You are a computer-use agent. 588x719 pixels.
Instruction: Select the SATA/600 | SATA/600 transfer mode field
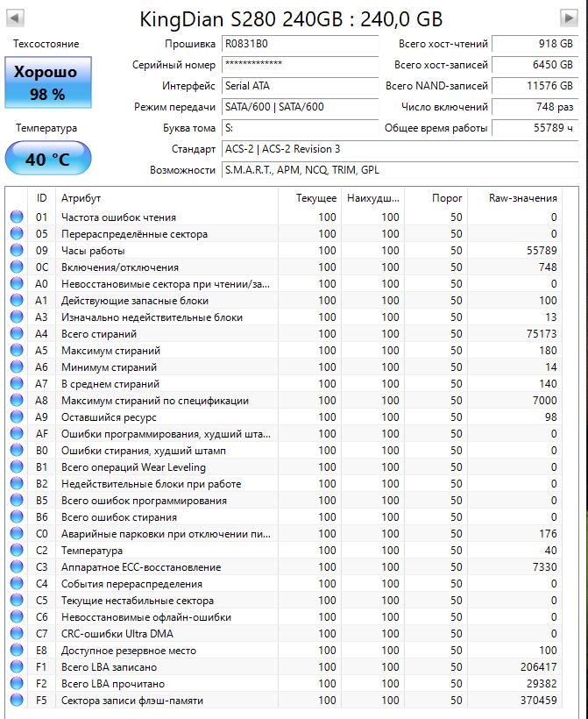click(301, 107)
